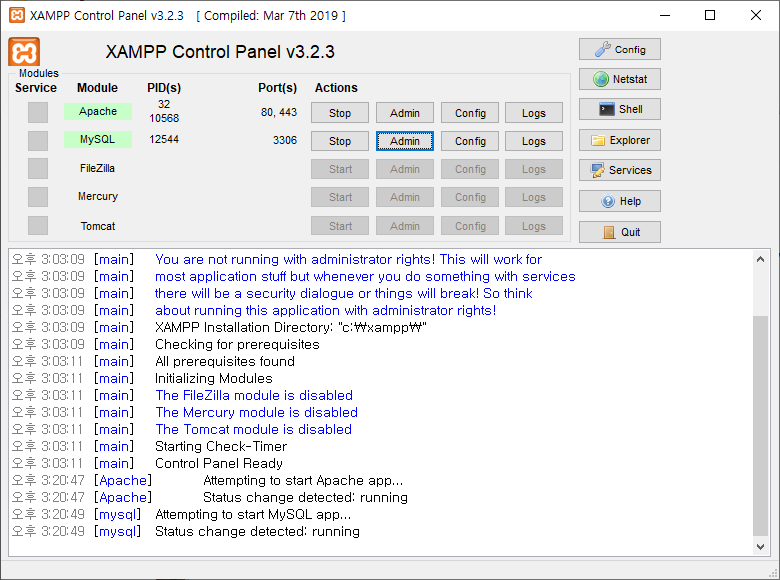Start the FileZilla module

point(340,169)
